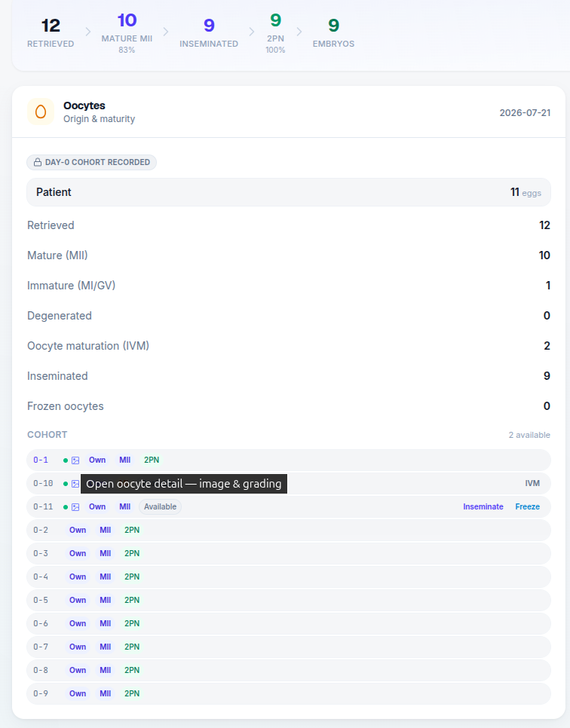Click the Inseminated summary row label

tap(57, 376)
